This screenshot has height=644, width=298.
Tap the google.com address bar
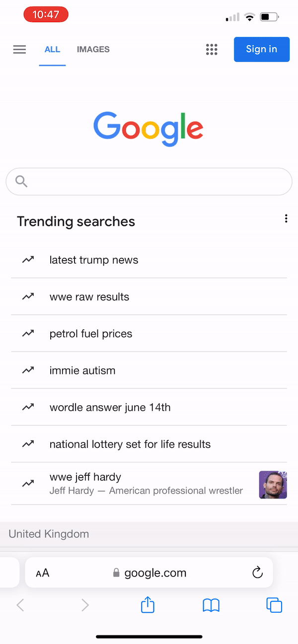150,573
